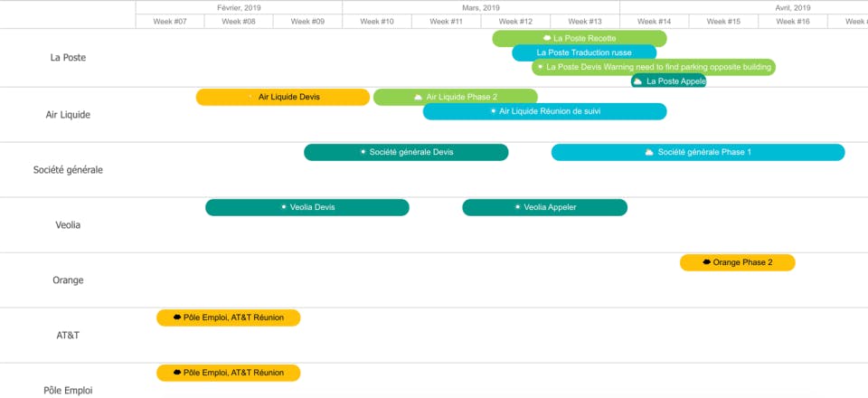Open the Réunion bar in the AT&T row
868x398 pixels.
click(x=229, y=317)
